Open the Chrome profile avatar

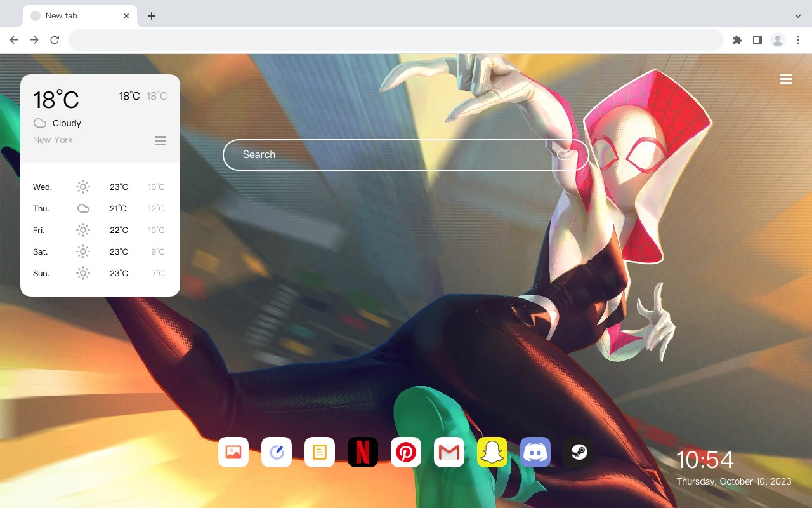[778, 40]
